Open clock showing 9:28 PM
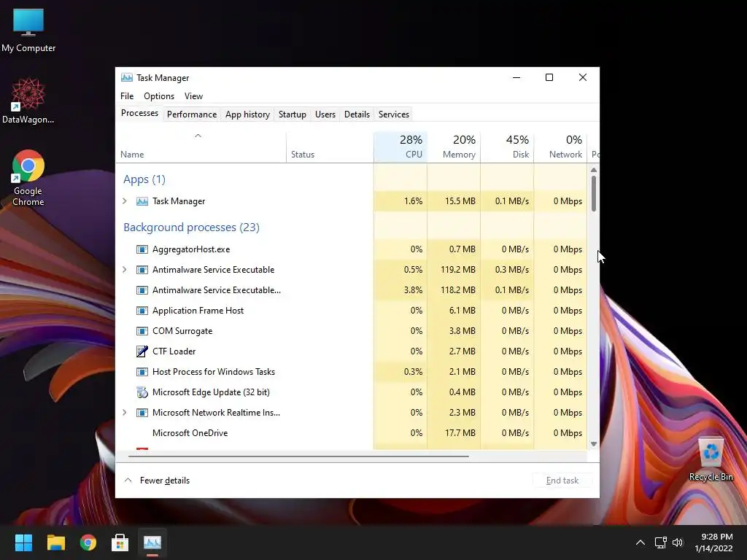 click(713, 542)
